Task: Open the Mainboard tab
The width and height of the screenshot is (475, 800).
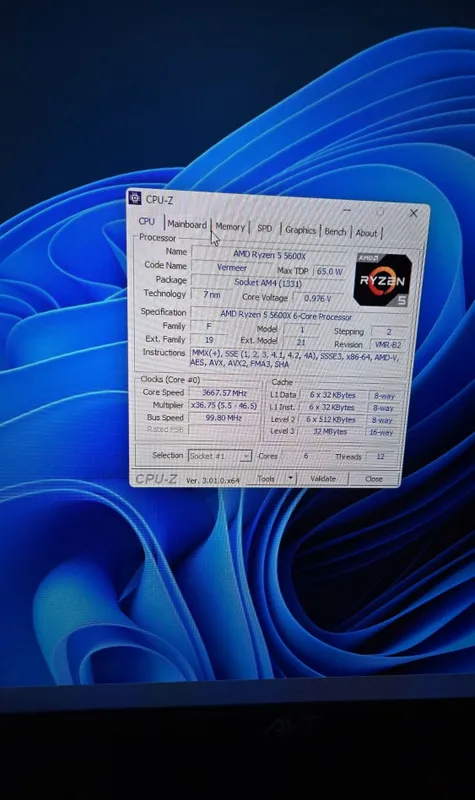Action: [187, 224]
